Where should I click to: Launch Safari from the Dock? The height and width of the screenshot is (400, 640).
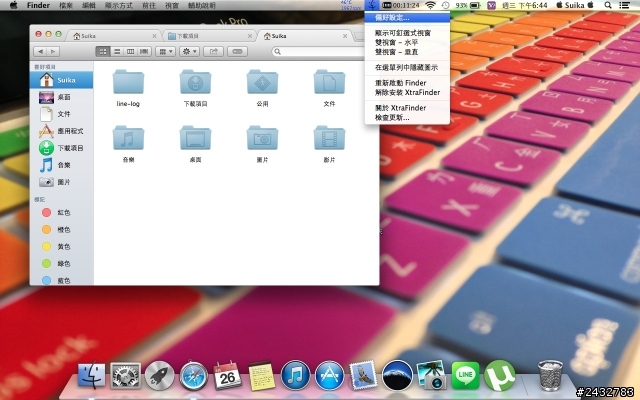click(x=193, y=375)
